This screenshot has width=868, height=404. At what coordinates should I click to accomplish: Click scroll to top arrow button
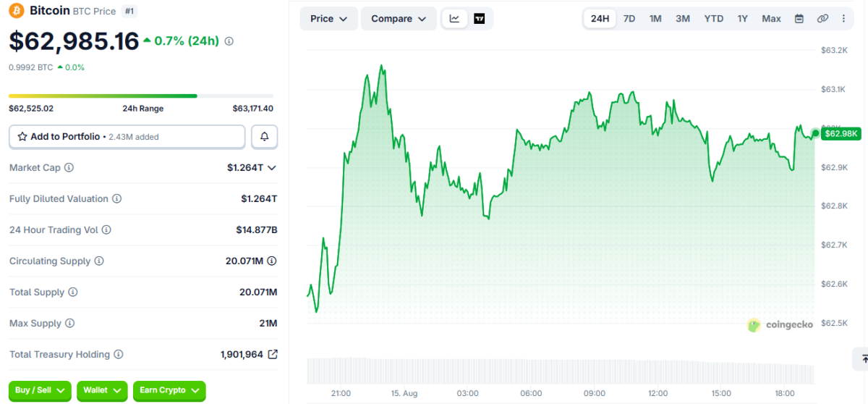click(x=863, y=358)
